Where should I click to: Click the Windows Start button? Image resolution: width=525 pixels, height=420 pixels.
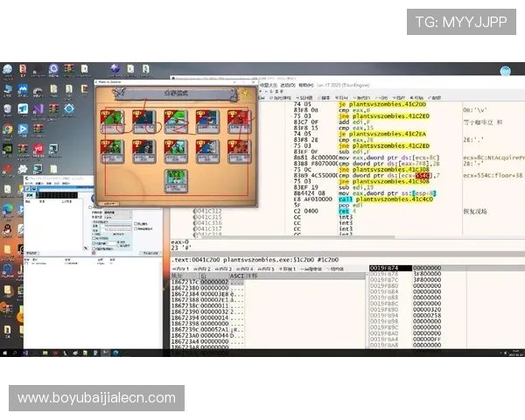(x=5, y=353)
